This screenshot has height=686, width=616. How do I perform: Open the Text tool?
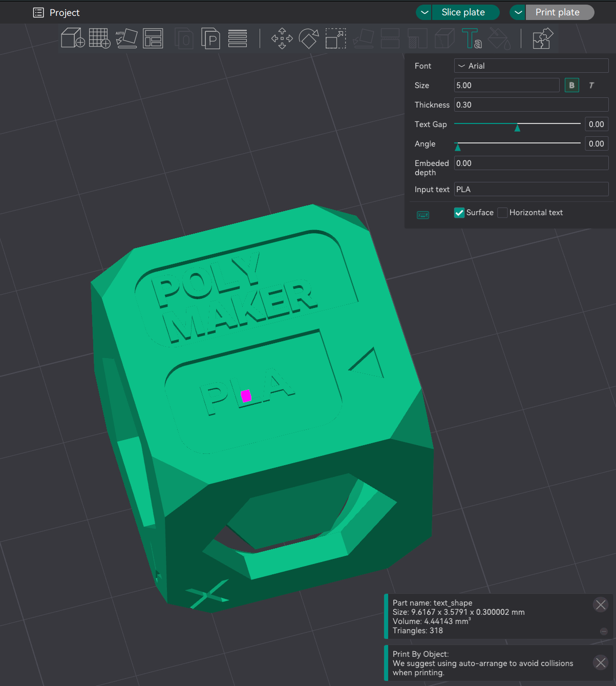tap(471, 38)
